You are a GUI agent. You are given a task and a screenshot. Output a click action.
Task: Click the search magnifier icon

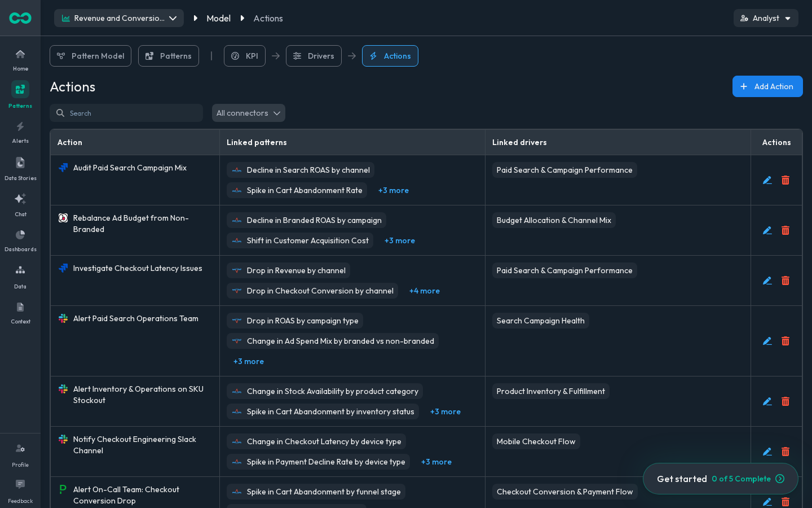point(60,113)
